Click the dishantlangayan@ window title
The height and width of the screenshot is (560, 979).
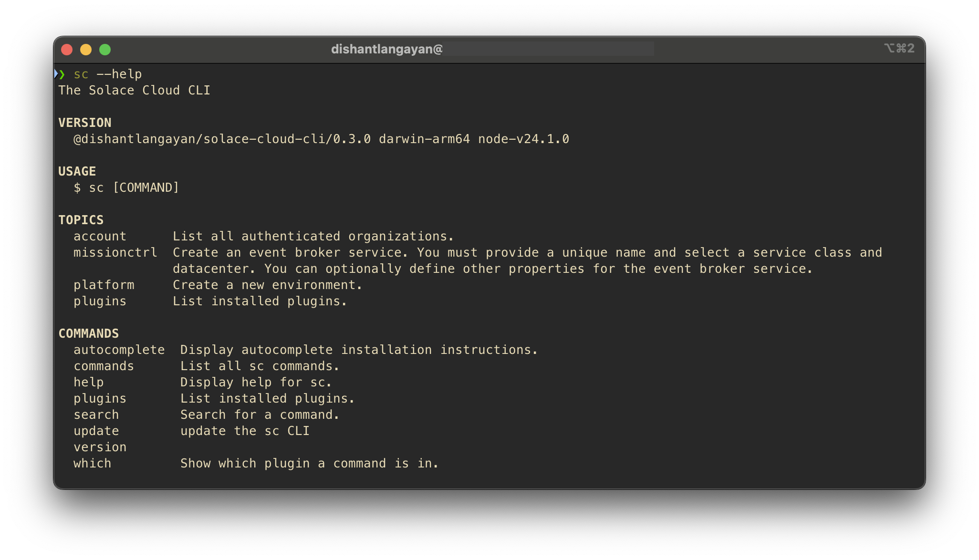pyautogui.click(x=386, y=49)
